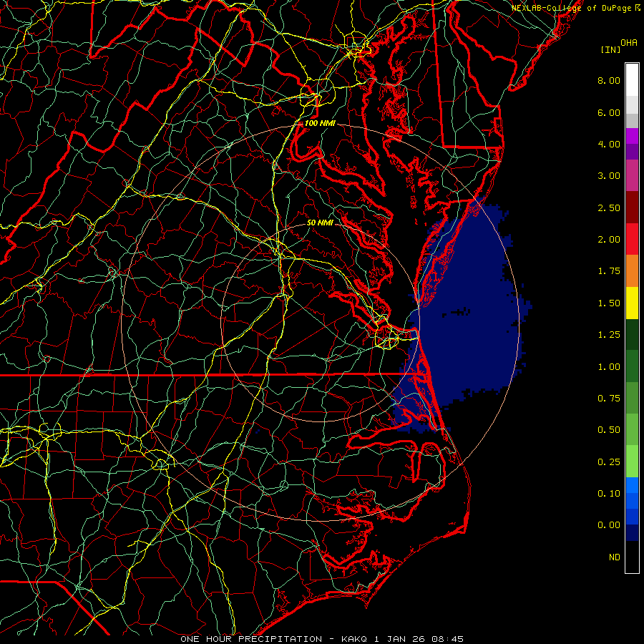Click the 100 NMI range ring label

click(x=320, y=123)
